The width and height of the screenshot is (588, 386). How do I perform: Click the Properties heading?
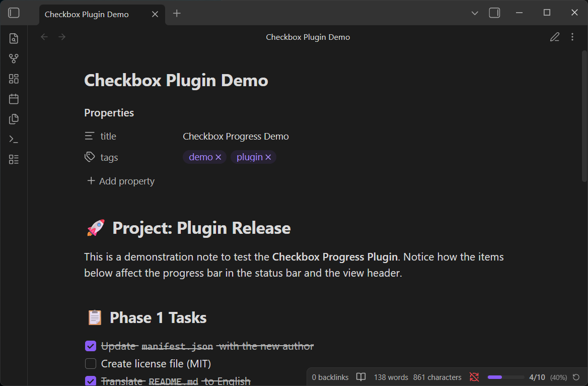pos(109,113)
